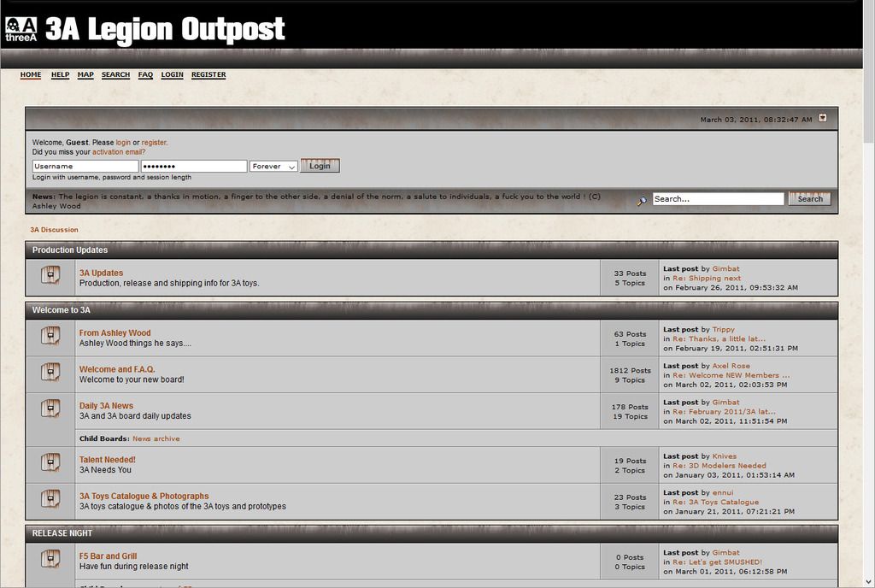This screenshot has height=588, width=875.
Task: Open the Re: 3A Toys Catalogue post
Action: click(x=715, y=502)
